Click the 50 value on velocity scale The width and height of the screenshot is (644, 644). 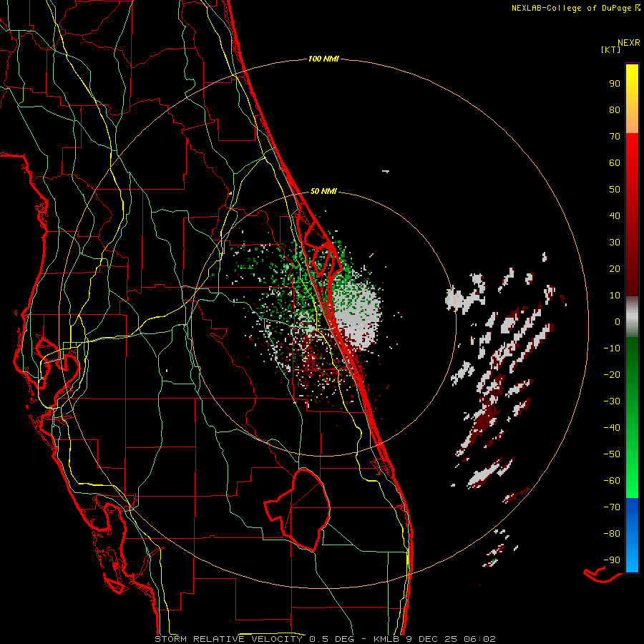click(615, 190)
